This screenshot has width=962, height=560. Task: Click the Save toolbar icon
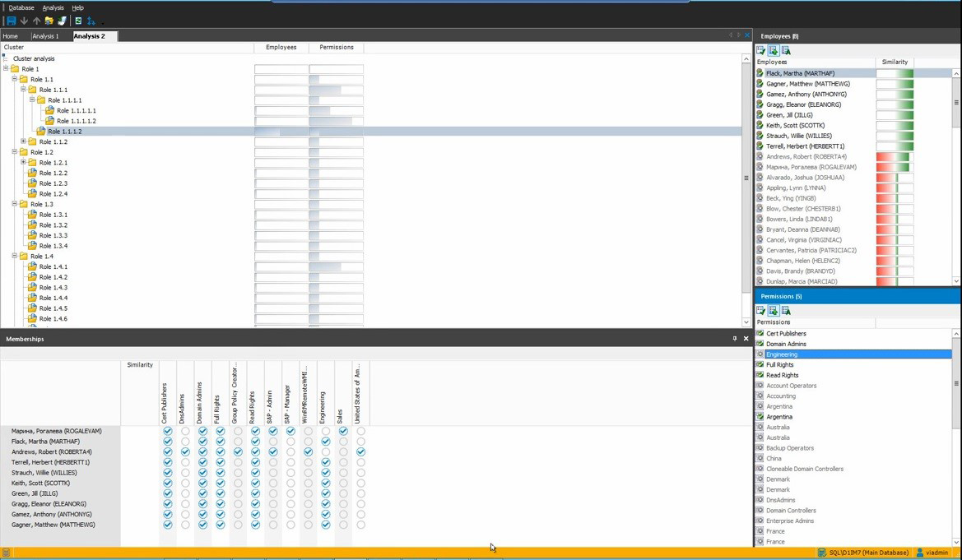click(x=11, y=21)
